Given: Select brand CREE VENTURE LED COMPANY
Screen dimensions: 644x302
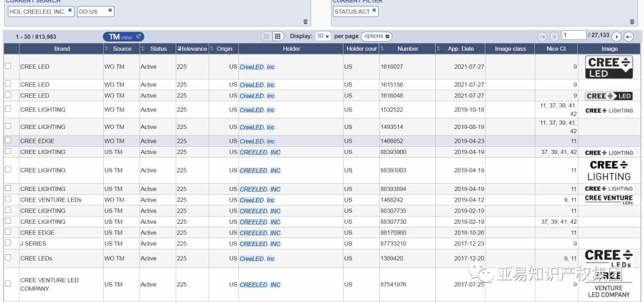Looking at the screenshot, I should pos(49,284).
